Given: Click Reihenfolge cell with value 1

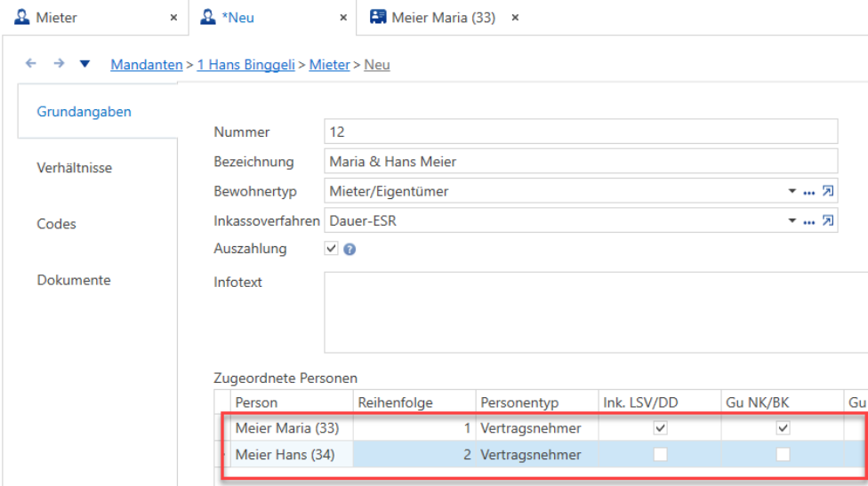Looking at the screenshot, I should (414, 428).
